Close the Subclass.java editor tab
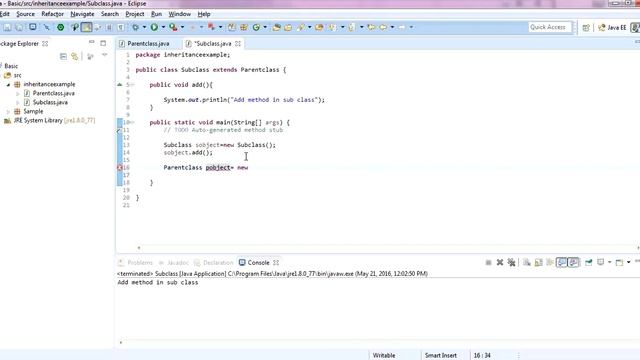The image size is (640, 360). tap(238, 43)
